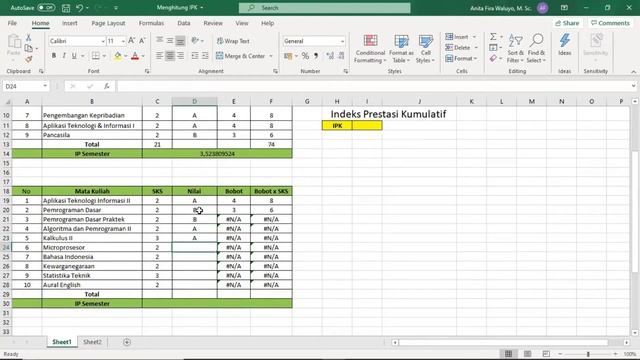
Task: Click the Comments button
Action: 610,23
